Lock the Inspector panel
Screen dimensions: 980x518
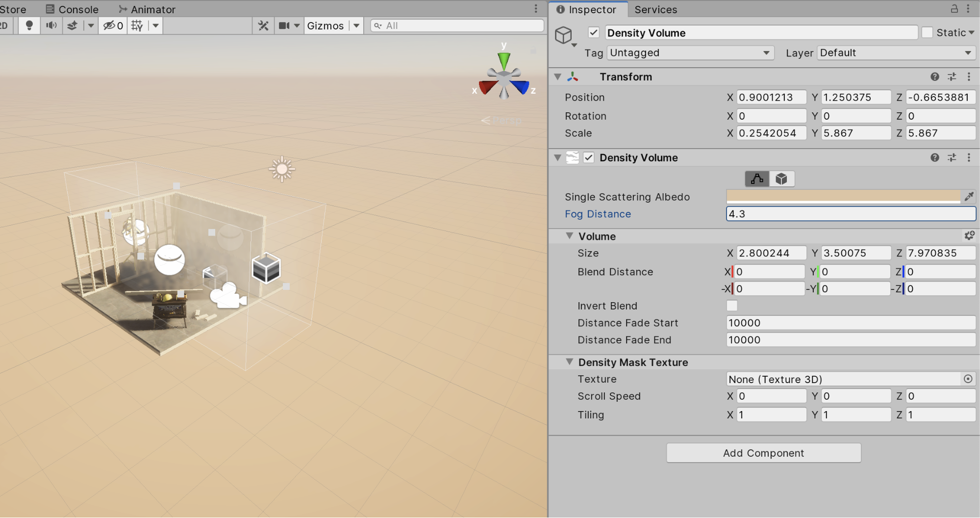(x=954, y=9)
